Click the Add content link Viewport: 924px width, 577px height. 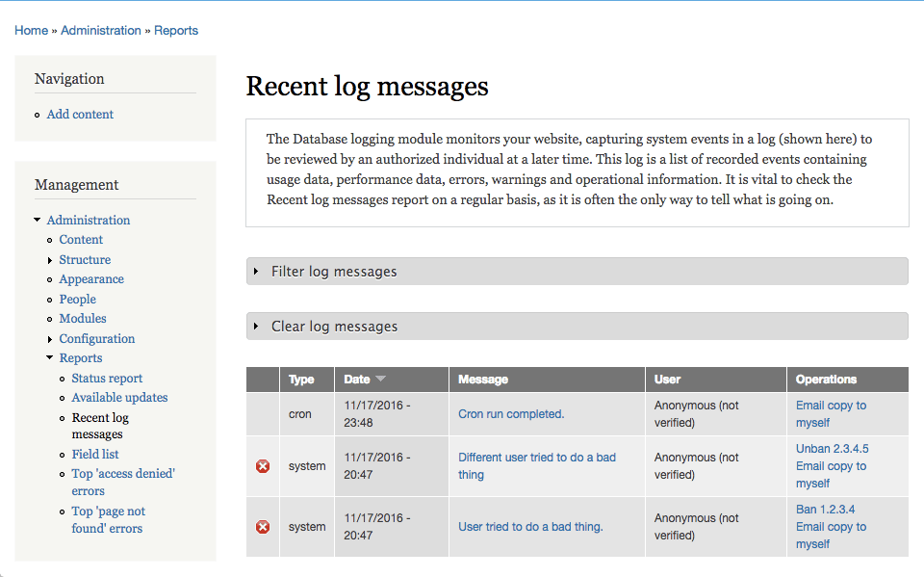80,115
